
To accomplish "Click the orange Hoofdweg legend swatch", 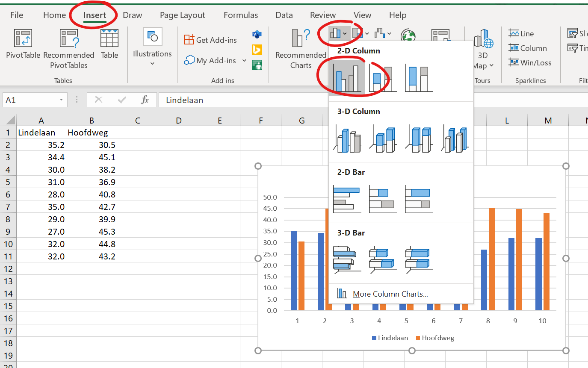I will point(418,338).
